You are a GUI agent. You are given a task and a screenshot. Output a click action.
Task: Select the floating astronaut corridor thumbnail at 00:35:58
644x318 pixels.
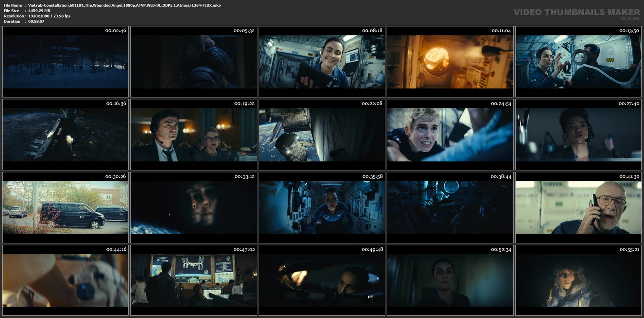click(322, 207)
